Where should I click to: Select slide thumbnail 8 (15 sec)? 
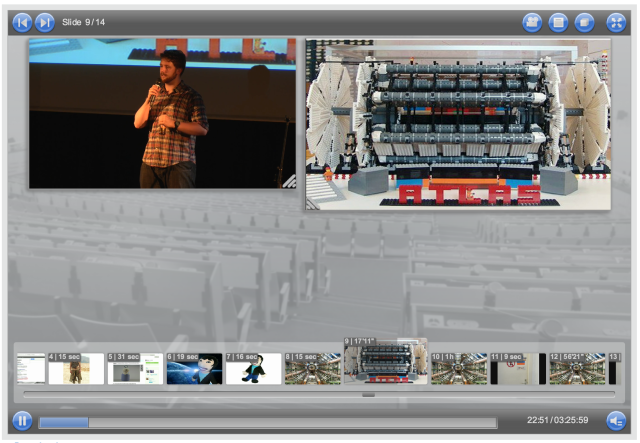pos(313,369)
